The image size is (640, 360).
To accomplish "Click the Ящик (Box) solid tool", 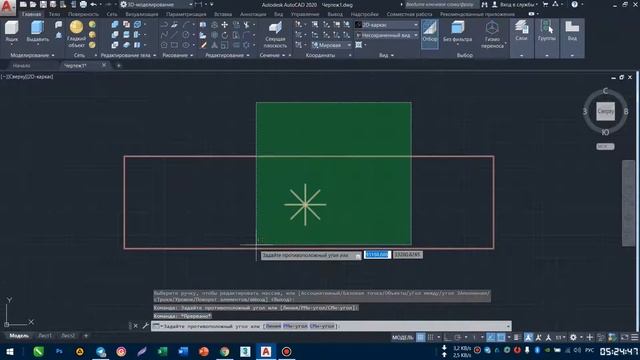I will pos(11,31).
